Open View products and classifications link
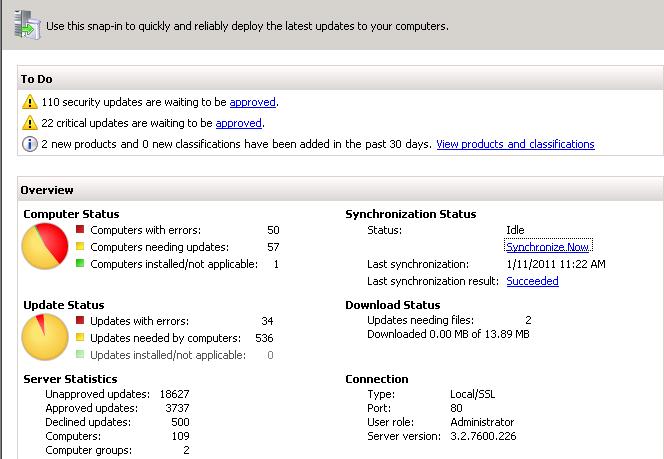This screenshot has height=459, width=664. (515, 144)
